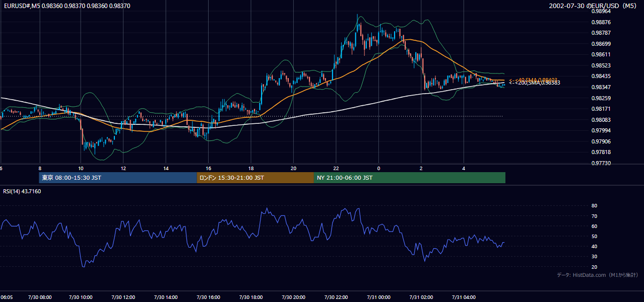Click the 200 SMA 0.98383 label
The height and width of the screenshot is (302, 644).
(x=535, y=83)
